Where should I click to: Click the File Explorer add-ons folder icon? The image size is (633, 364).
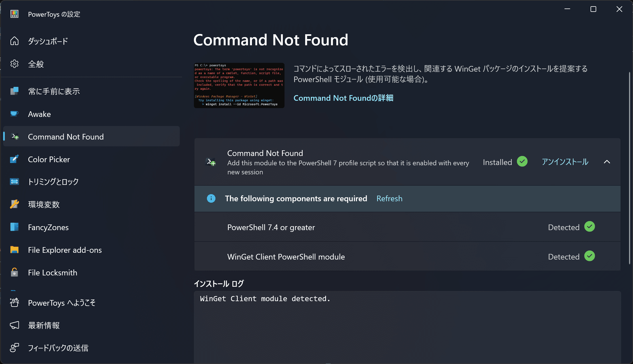coord(14,250)
